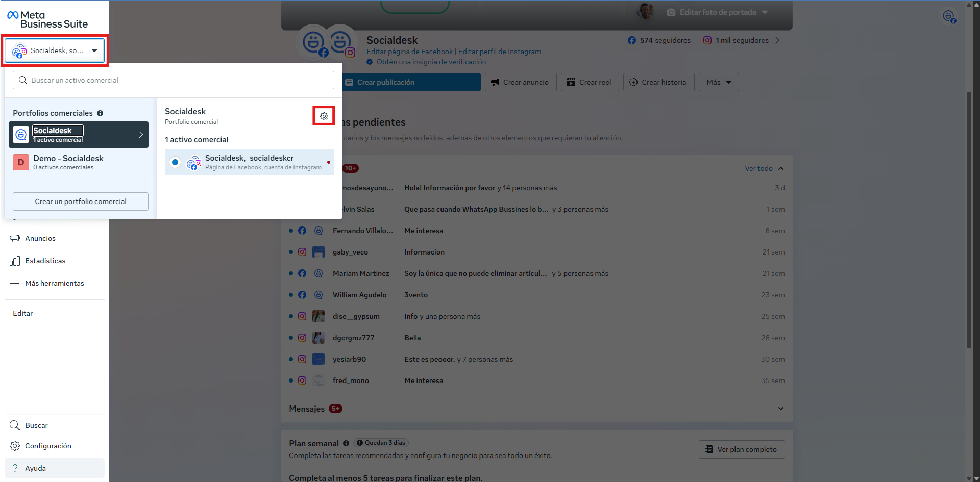The width and height of the screenshot is (980, 482).
Task: Click the Messenger icon on Mariam Martinez row
Action: (x=318, y=273)
